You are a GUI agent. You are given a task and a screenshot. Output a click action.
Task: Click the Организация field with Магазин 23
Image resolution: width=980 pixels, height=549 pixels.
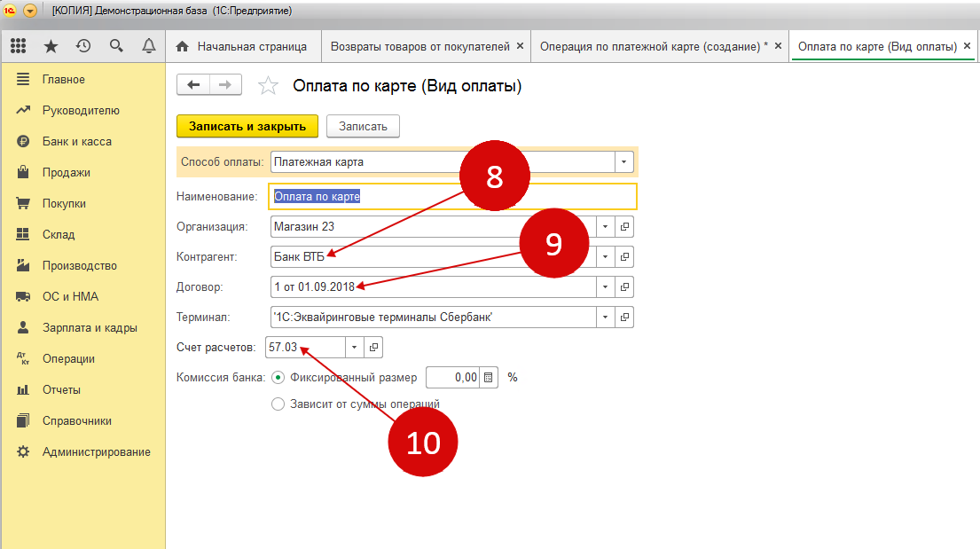(x=434, y=226)
